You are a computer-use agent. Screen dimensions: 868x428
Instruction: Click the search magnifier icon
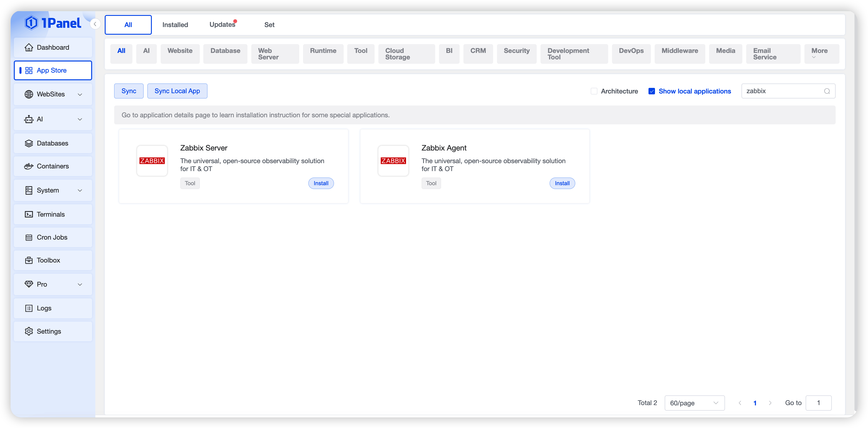827,91
